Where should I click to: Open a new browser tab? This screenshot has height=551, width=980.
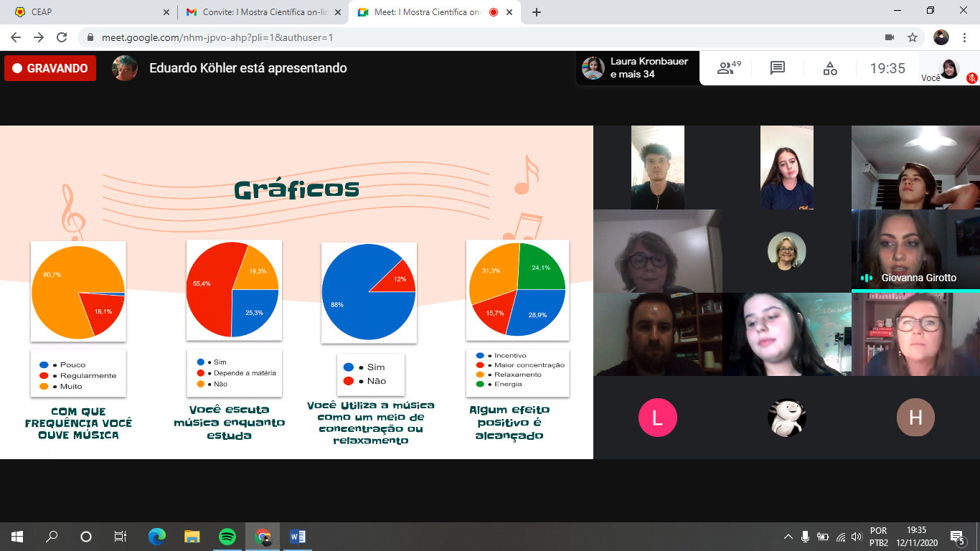click(536, 12)
